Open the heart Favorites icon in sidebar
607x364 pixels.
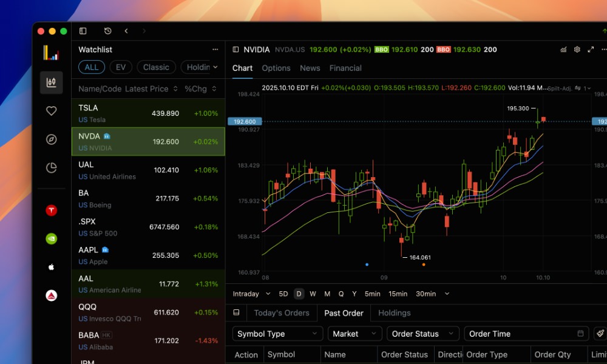point(52,111)
